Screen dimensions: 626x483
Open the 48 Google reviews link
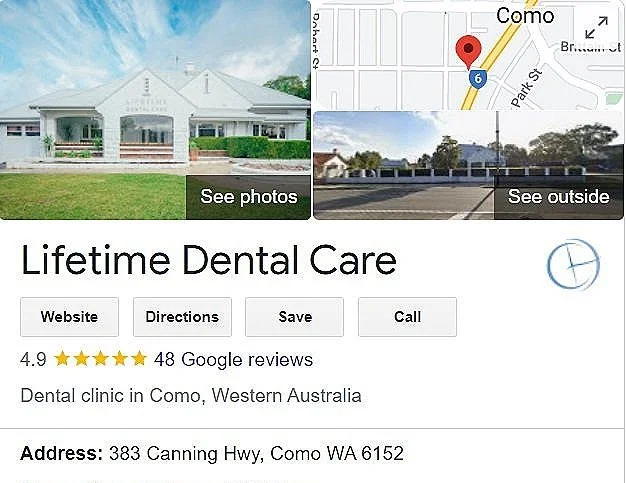234,359
